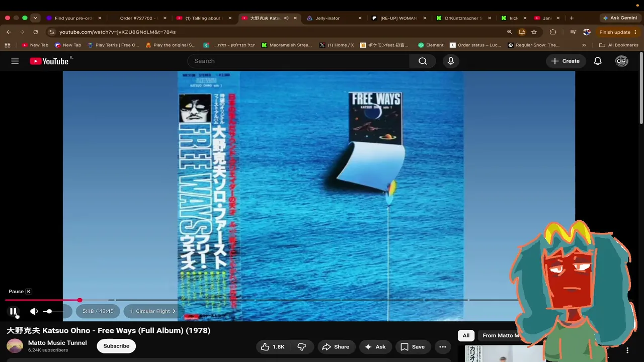Click the search magnifier button
644x362 pixels.
pos(423,61)
